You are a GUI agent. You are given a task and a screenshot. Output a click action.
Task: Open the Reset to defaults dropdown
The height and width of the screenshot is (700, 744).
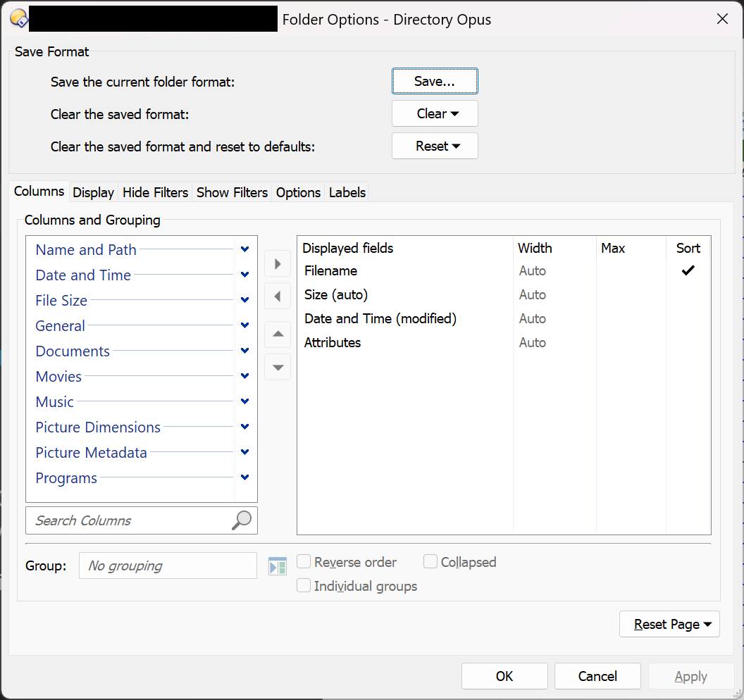point(435,146)
